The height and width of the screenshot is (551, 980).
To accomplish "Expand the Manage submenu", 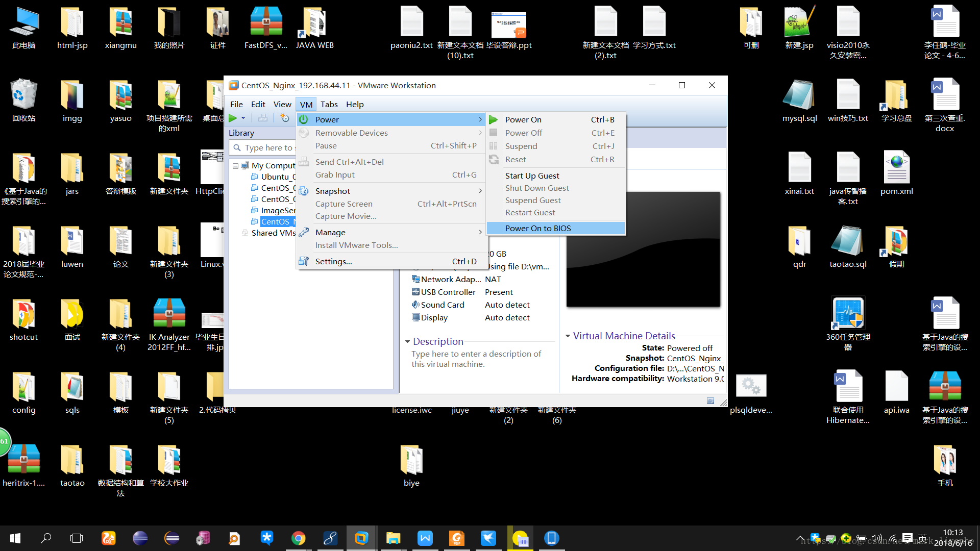I will (x=390, y=232).
